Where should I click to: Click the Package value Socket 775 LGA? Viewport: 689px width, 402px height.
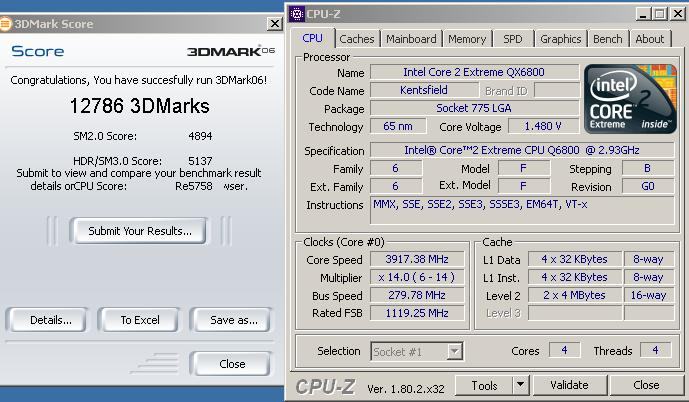click(x=475, y=108)
